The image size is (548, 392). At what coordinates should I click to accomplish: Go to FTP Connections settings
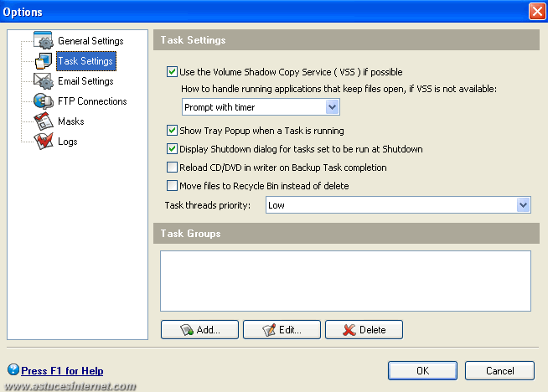92,101
